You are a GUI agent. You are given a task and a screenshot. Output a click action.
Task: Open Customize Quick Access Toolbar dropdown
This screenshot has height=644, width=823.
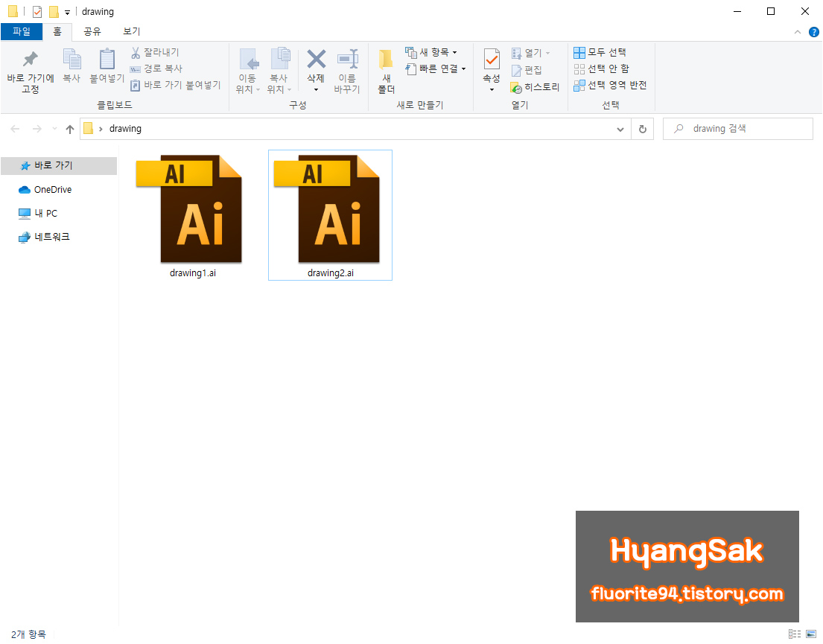pos(67,12)
